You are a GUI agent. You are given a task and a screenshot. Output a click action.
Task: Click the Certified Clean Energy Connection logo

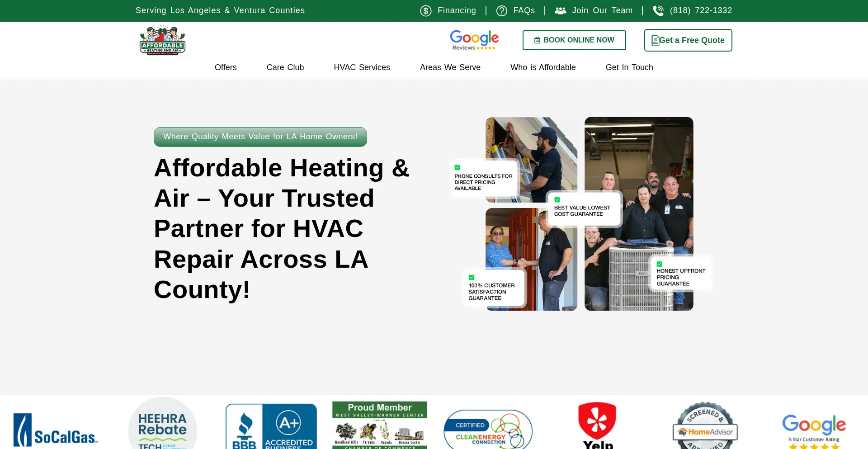point(488,430)
